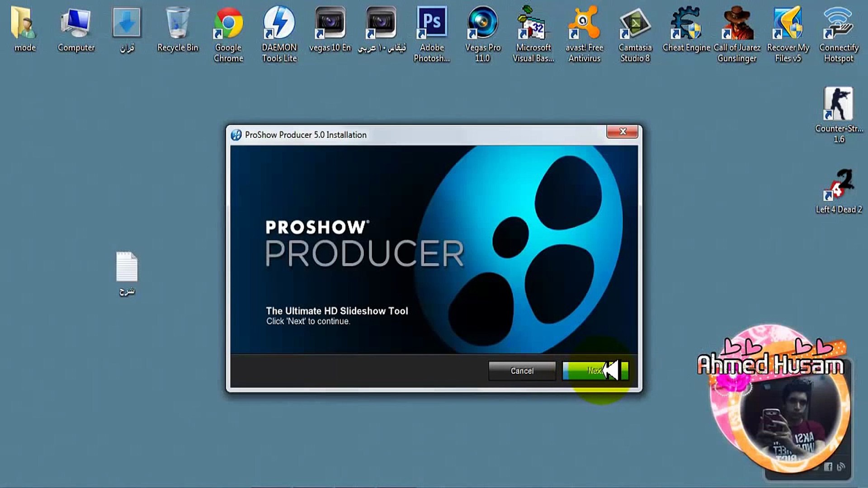Cancel the ProShow Producer installation
This screenshot has height=488, width=868.
tap(522, 371)
